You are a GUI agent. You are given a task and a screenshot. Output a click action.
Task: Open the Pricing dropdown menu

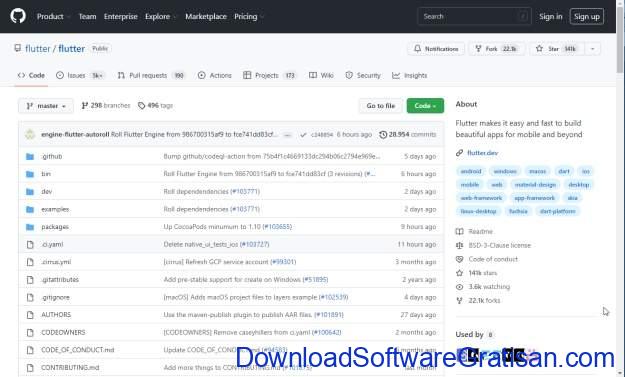[249, 16]
